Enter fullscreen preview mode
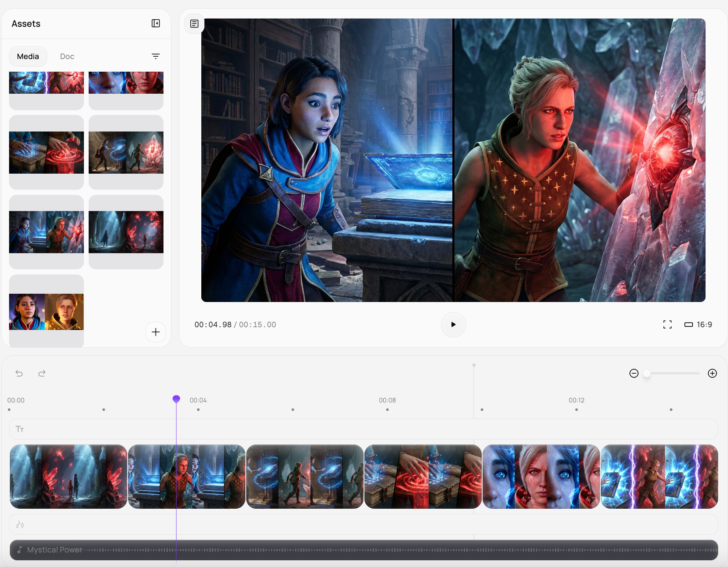The height and width of the screenshot is (567, 728). [x=667, y=324]
